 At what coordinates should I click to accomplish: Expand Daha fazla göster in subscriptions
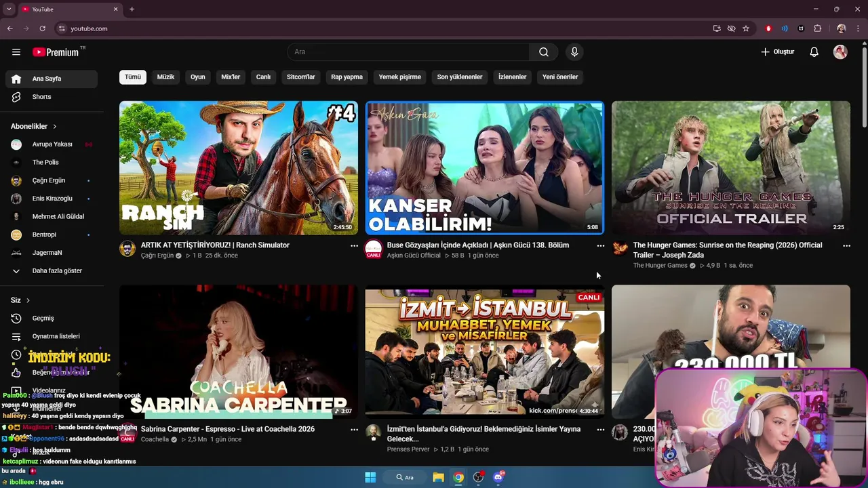tap(52, 271)
